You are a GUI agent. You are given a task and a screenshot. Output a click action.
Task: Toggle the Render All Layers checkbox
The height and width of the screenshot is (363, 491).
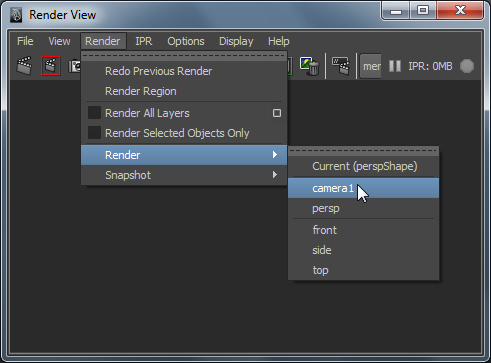[x=94, y=113]
